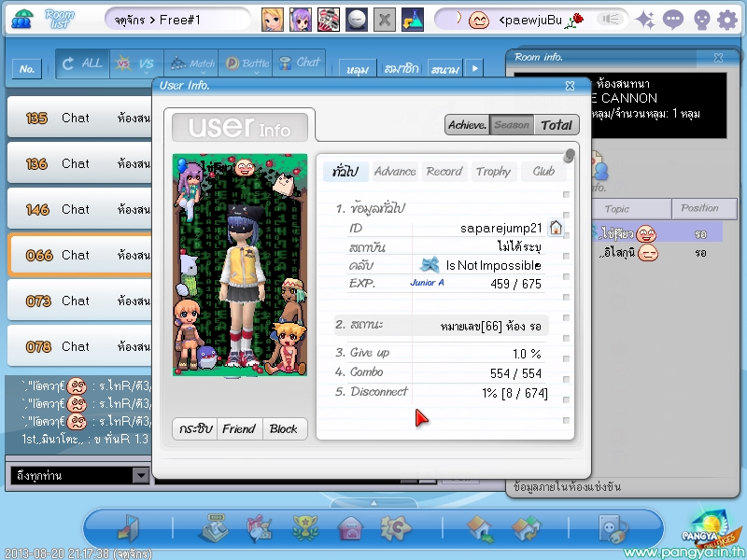Switch to Total view in User Info
The width and height of the screenshot is (747, 560).
556,125
